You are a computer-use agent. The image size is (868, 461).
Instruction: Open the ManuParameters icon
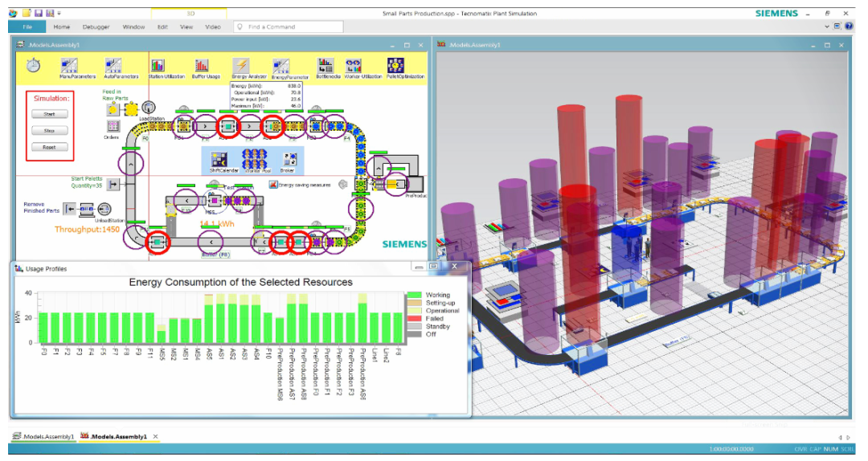[69, 65]
